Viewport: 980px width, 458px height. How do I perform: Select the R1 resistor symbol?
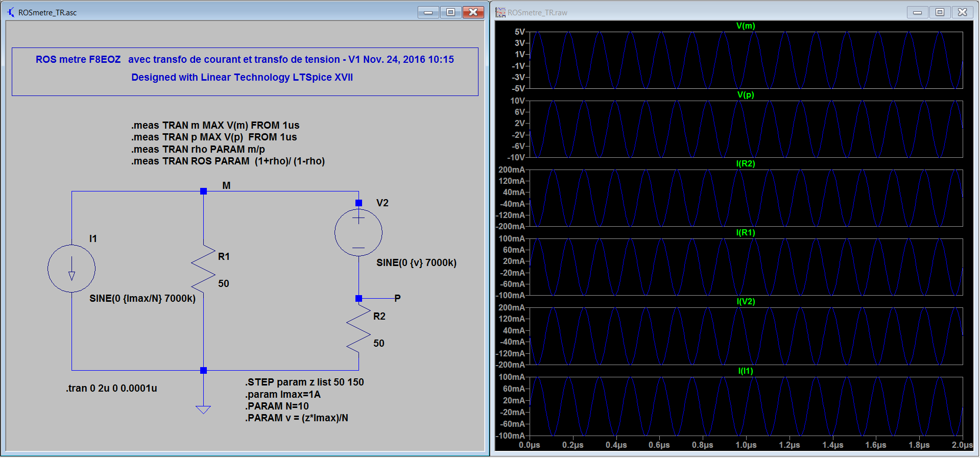[x=203, y=269]
